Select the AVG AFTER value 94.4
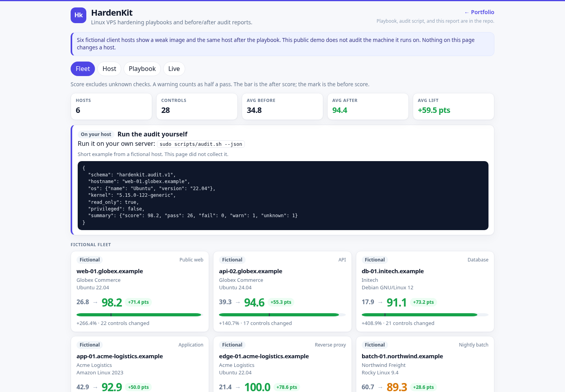 click(x=340, y=110)
